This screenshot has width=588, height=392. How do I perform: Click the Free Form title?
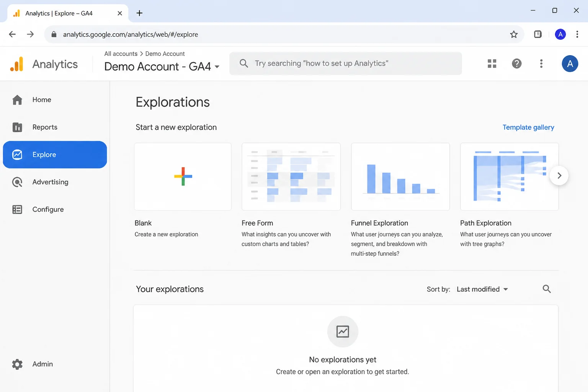point(257,223)
